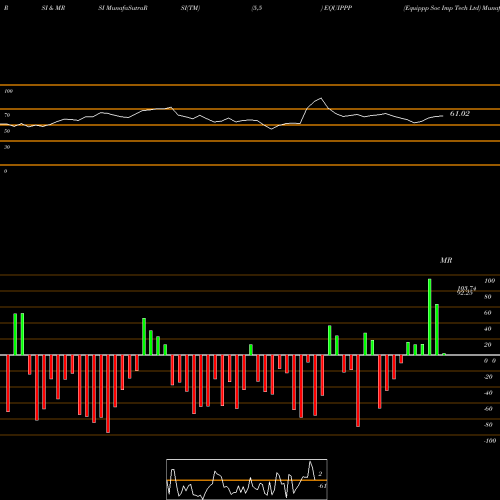Click the RSI axis label 50
500x500 pixels.
click(7, 131)
